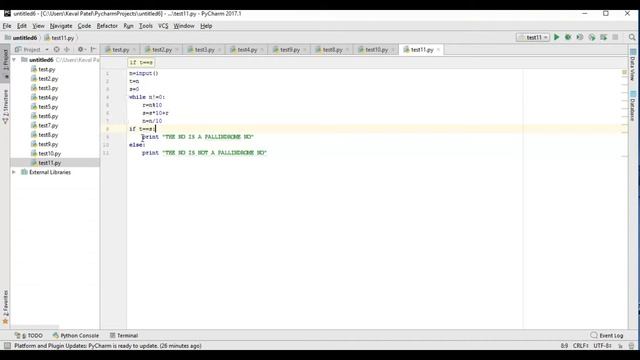Screen dimensions: 640x360
Task: Switch to the test3.py editor tab
Action: 204,50
